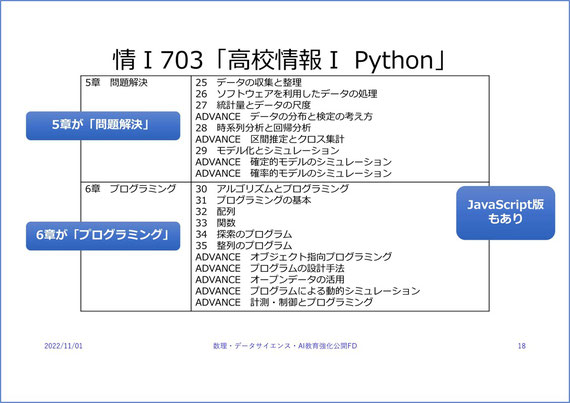Click the slide number 18
The width and height of the screenshot is (570, 403).
tap(522, 346)
